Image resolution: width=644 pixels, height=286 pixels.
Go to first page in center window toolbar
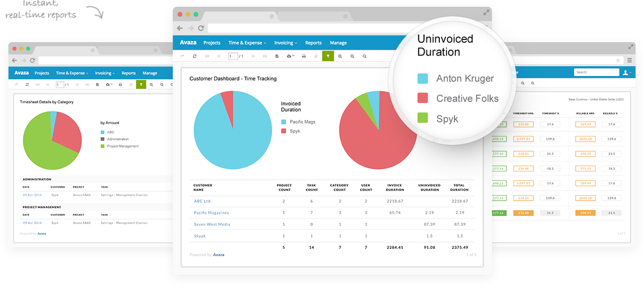point(207,56)
